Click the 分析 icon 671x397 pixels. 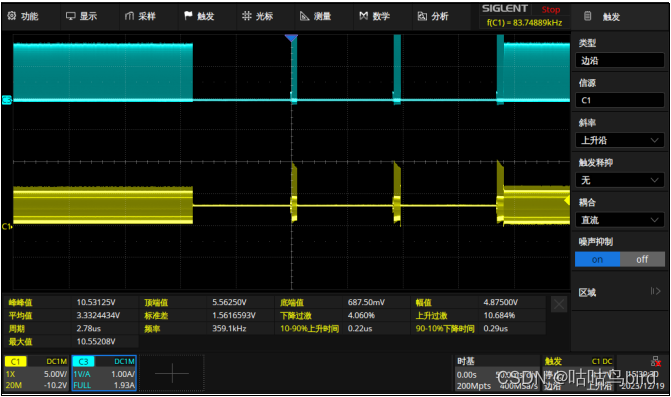tap(422, 16)
